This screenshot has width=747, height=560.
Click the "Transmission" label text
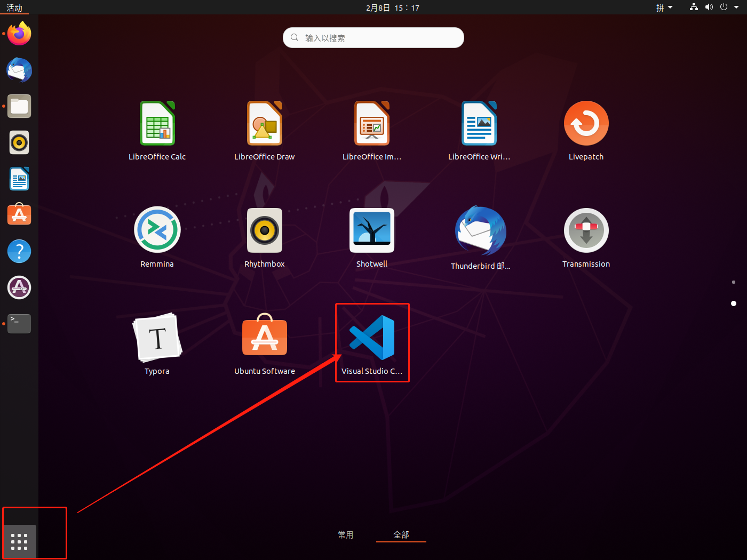pos(586,264)
